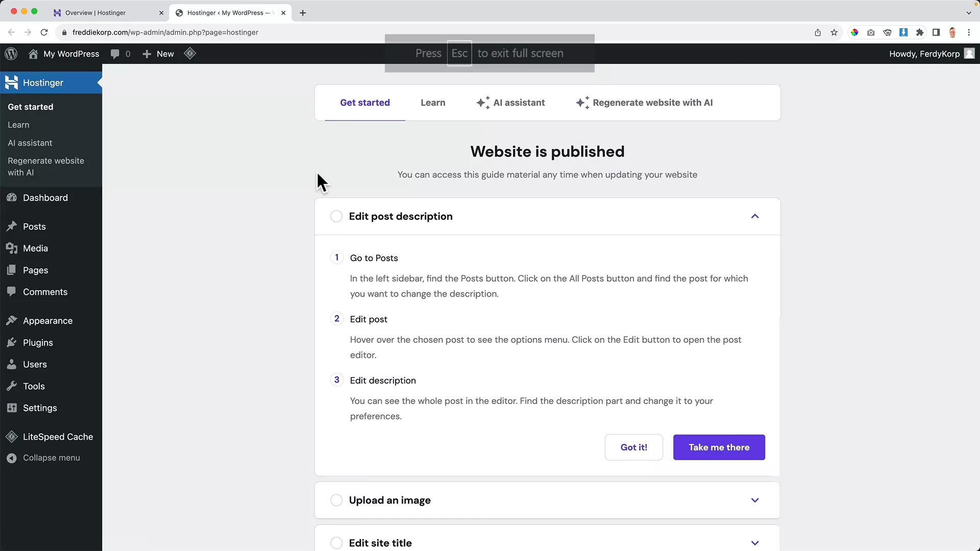The image size is (980, 551).
Task: Expand the Upload an image section
Action: 755,500
